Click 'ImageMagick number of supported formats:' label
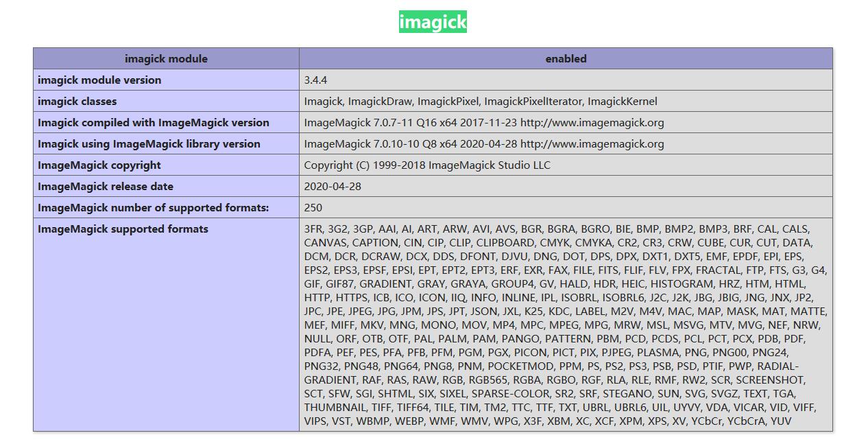Screen dimensions: 868x444 click(x=154, y=208)
